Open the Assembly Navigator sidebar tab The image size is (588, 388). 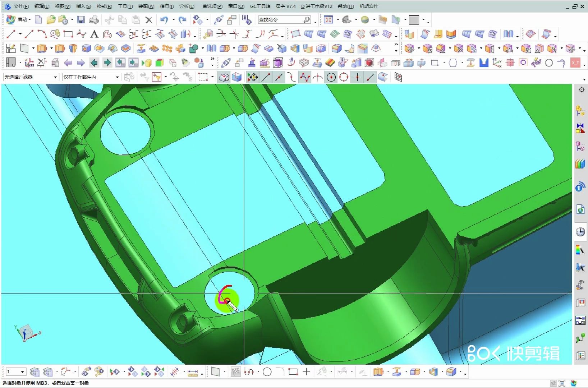point(580,111)
